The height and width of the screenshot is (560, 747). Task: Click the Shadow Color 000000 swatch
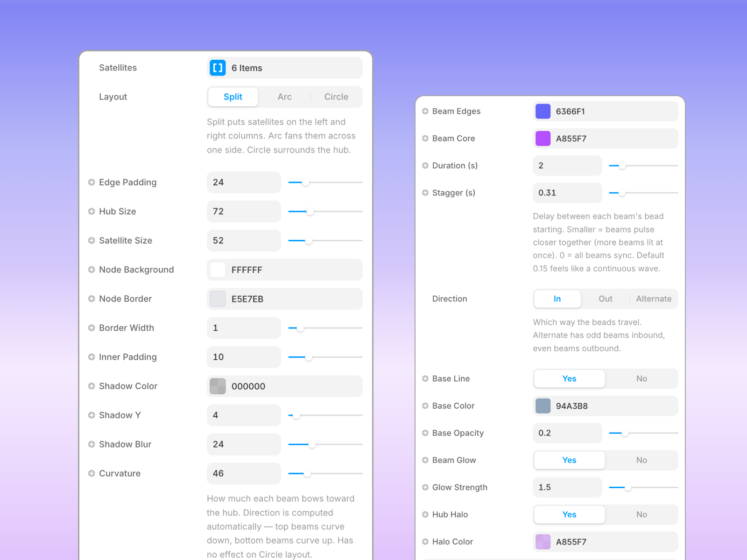pyautogui.click(x=218, y=386)
